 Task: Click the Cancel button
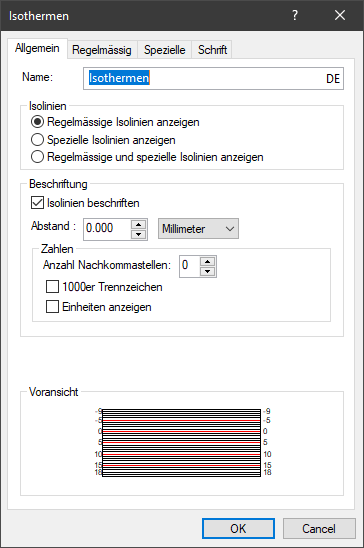point(319,528)
